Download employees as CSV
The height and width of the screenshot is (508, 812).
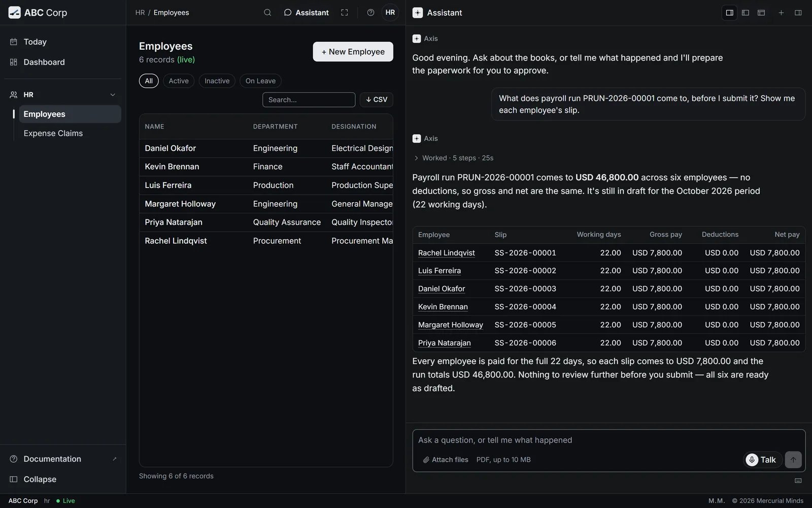coord(377,100)
